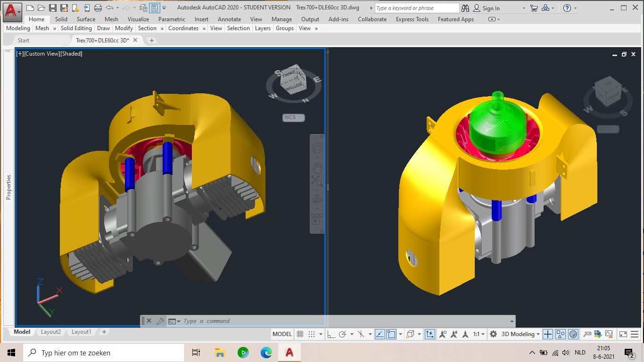Viewport: 644px width, 362px height.
Task: Click the workspace switching gear icon
Action: click(x=493, y=334)
